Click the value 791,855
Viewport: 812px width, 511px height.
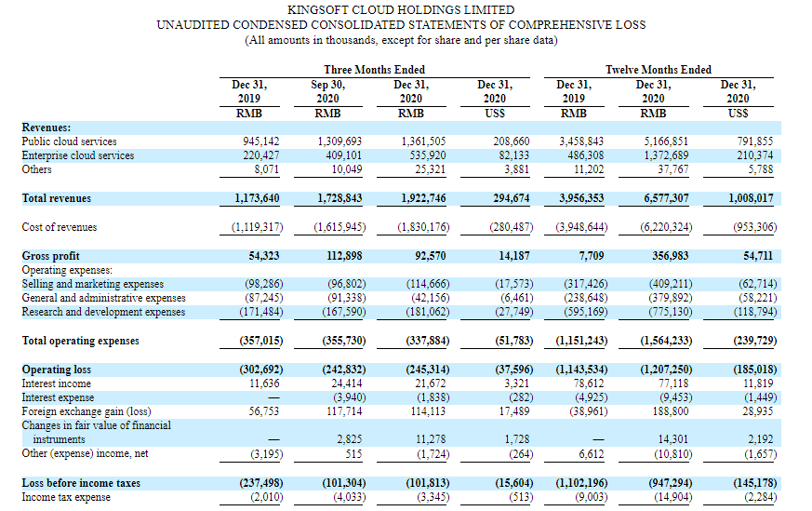[755, 141]
